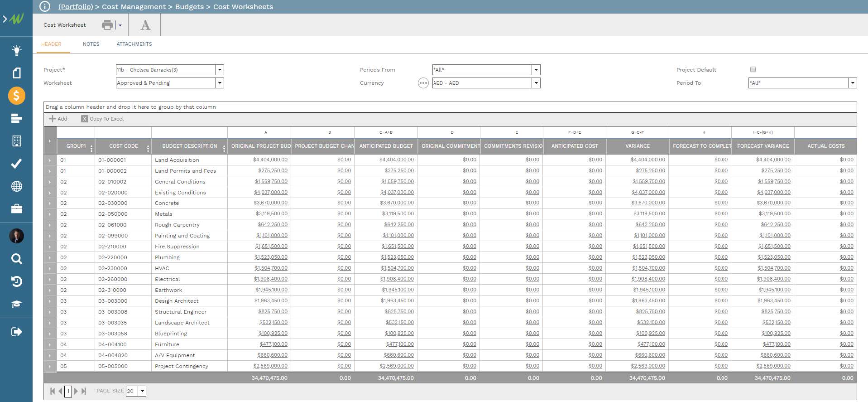Open the Currency dropdown

click(536, 83)
